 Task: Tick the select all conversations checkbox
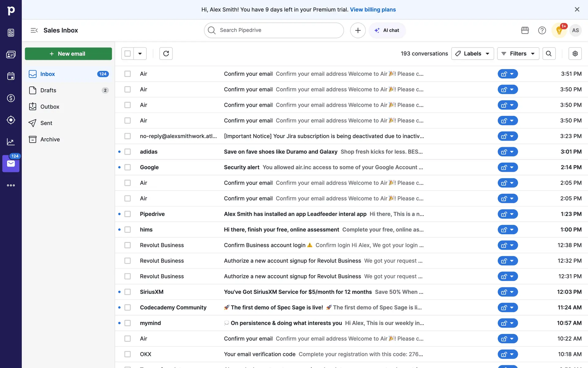[127, 54]
